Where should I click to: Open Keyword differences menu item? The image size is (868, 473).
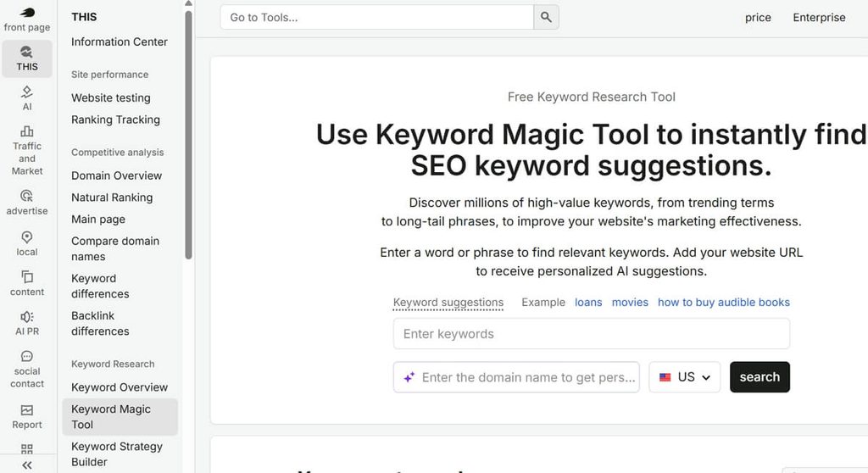pyautogui.click(x=100, y=286)
